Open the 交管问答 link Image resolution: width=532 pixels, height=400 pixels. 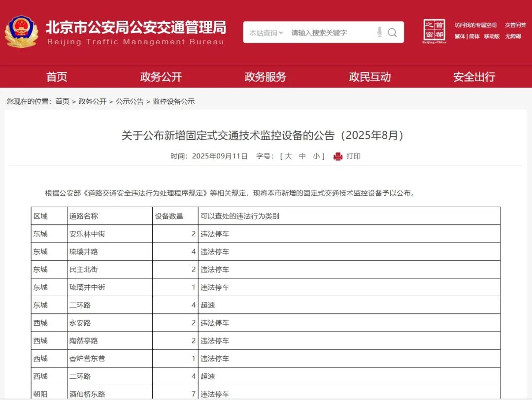(515, 25)
